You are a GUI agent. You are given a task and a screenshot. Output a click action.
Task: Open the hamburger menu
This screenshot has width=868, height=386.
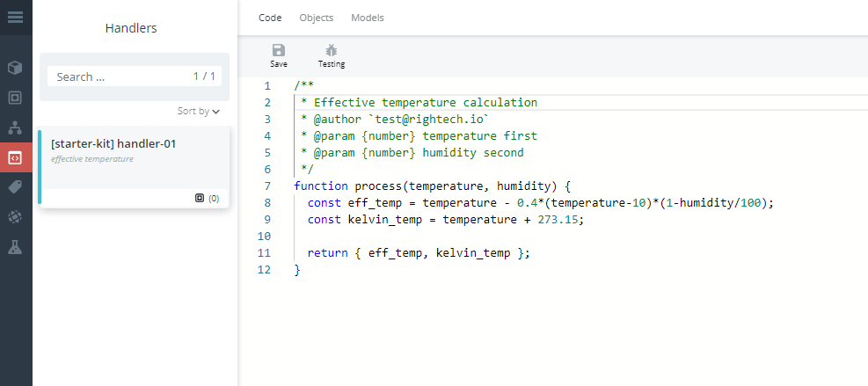[16, 18]
